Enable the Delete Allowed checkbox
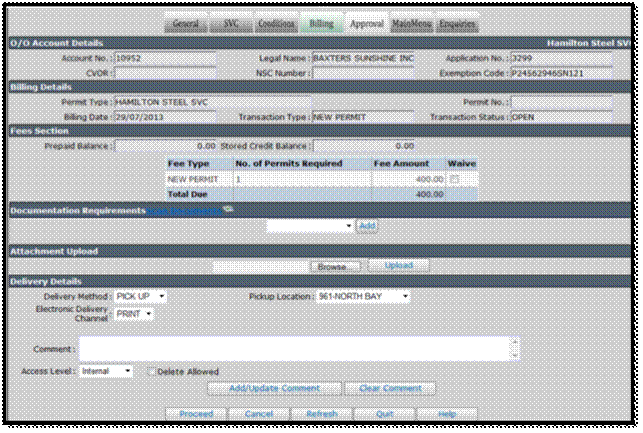Screen dimensions: 643x433 pos(151,371)
